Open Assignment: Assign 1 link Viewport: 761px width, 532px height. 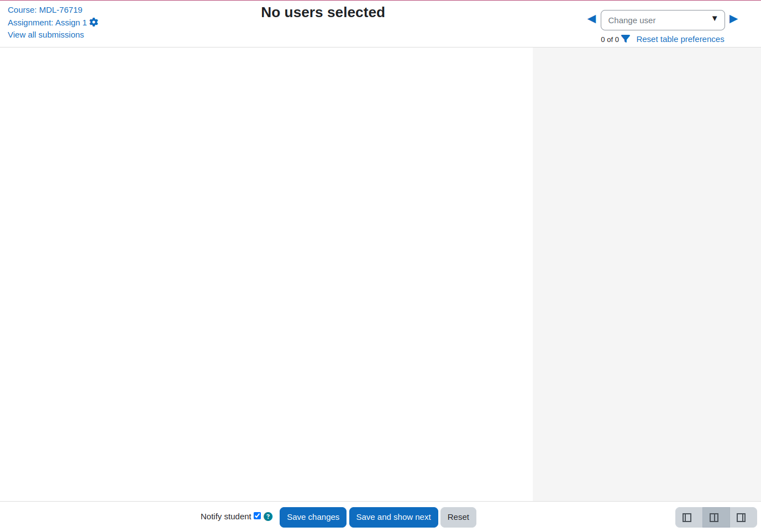pos(47,23)
